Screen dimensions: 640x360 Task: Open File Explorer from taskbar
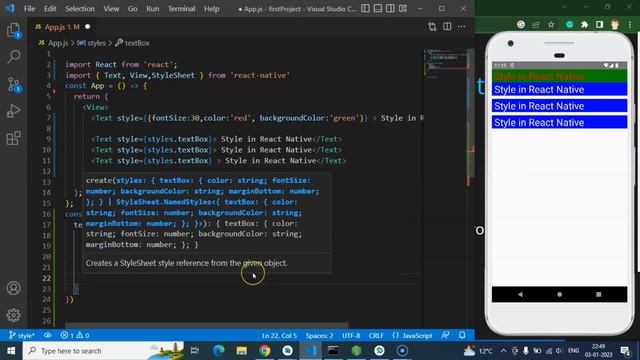[242, 351]
